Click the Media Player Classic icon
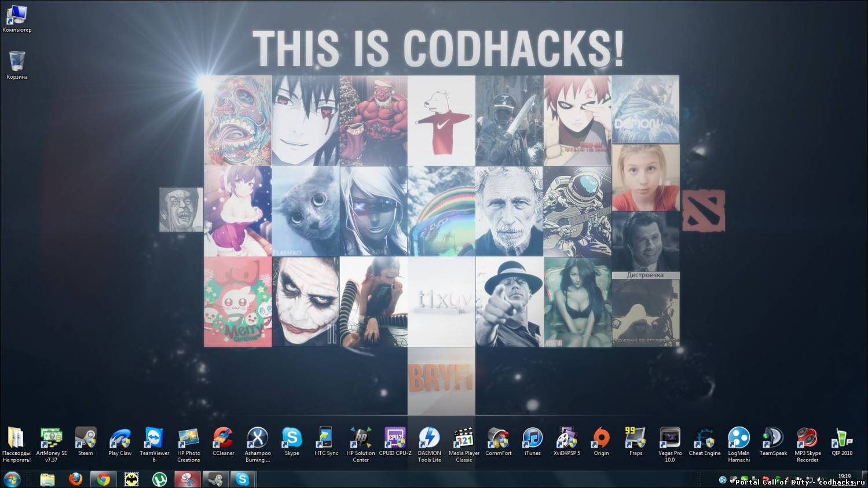This screenshot has height=488, width=868. (x=464, y=445)
